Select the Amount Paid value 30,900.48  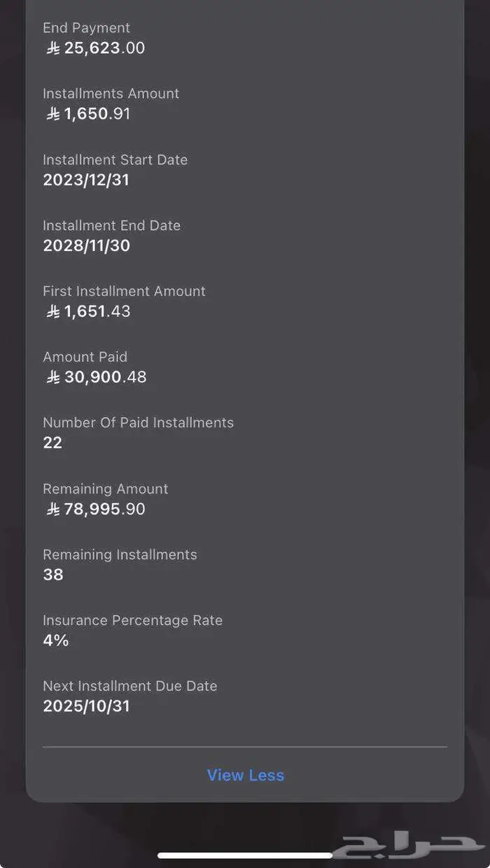click(105, 378)
